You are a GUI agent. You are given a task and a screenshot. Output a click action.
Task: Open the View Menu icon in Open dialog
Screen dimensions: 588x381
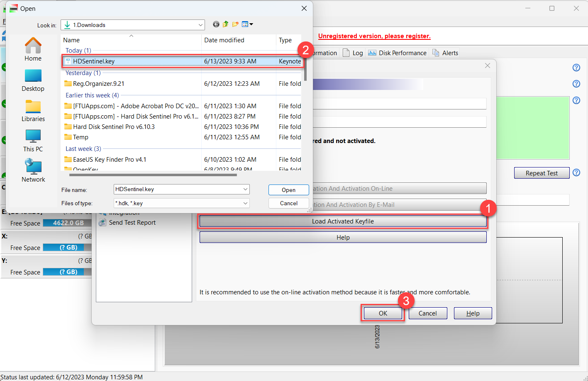tap(247, 24)
